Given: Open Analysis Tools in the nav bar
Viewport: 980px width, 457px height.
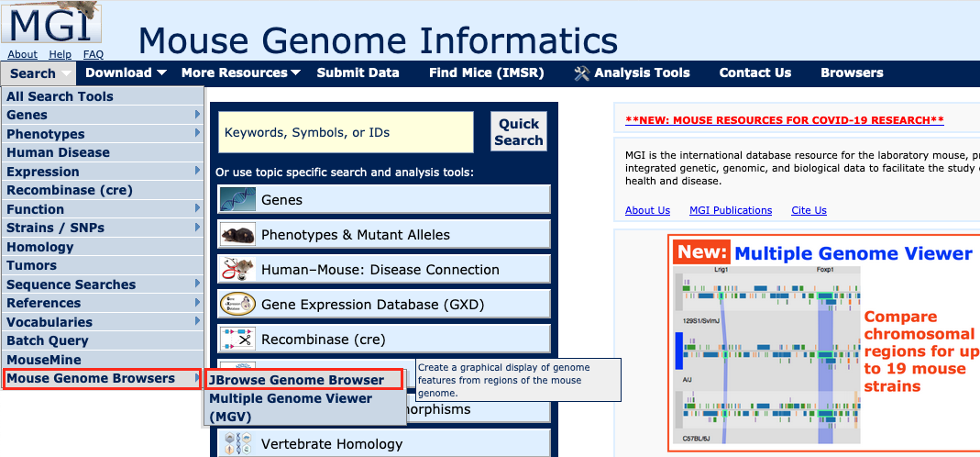Looking at the screenshot, I should [x=632, y=73].
